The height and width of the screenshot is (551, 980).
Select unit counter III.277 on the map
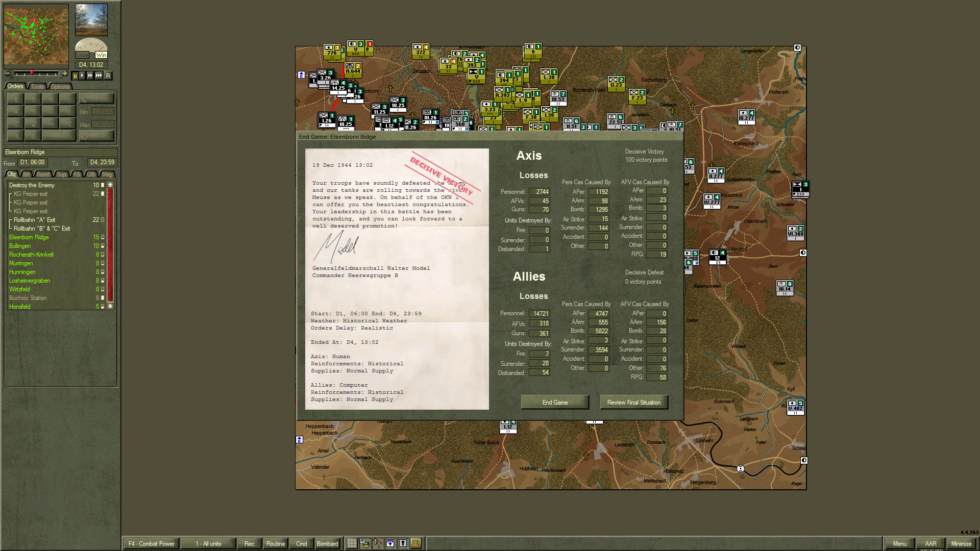(747, 117)
